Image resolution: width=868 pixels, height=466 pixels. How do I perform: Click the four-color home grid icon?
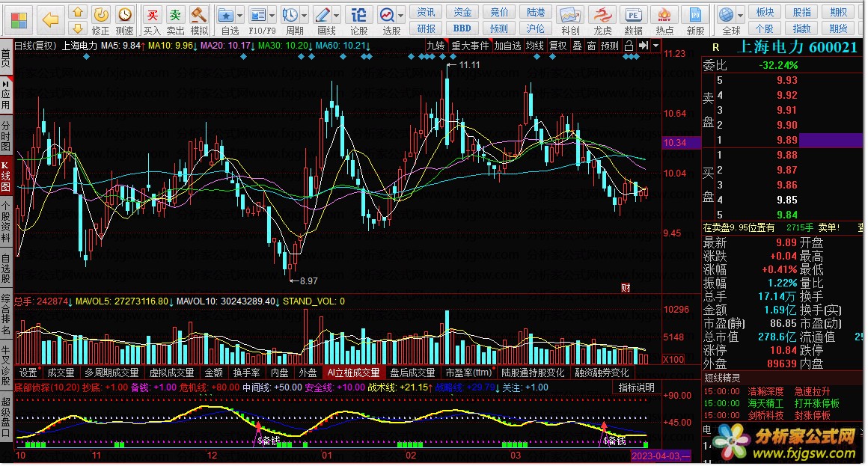tap(18, 20)
